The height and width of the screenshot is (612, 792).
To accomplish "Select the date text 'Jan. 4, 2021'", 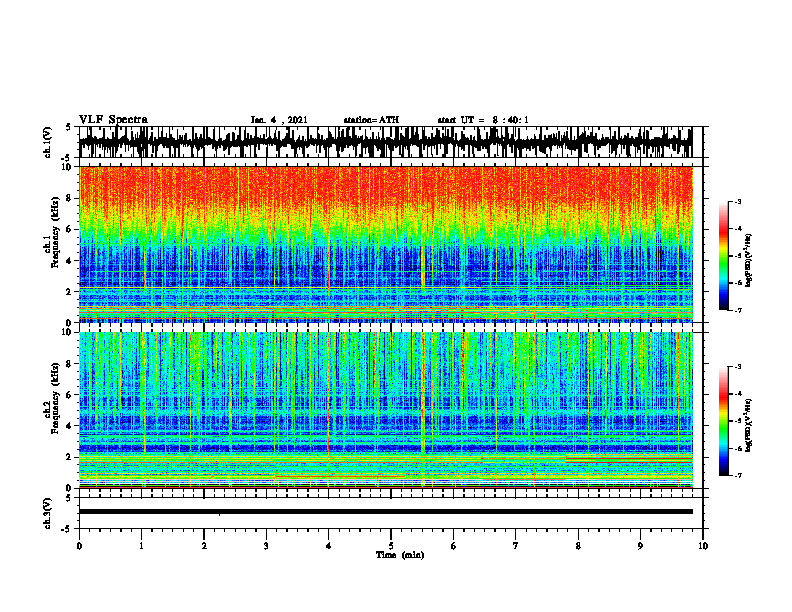I will pyautogui.click(x=279, y=120).
